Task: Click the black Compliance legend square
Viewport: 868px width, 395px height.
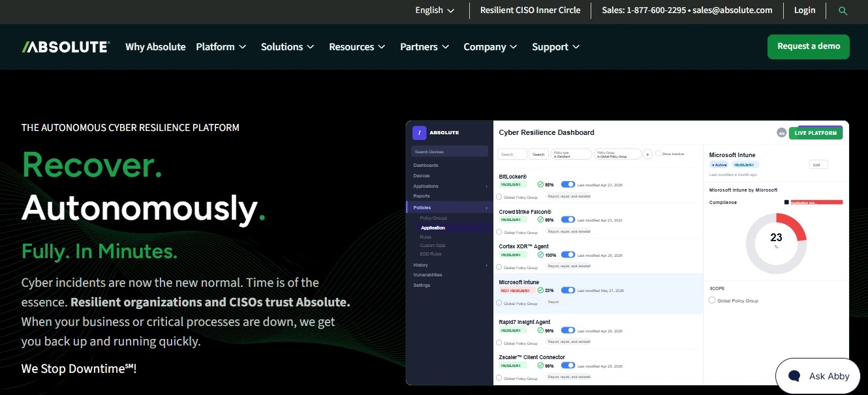Action: (x=786, y=202)
